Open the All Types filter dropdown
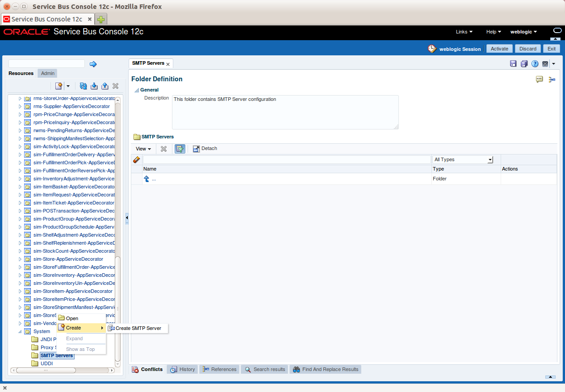The image size is (565, 392). (490, 160)
